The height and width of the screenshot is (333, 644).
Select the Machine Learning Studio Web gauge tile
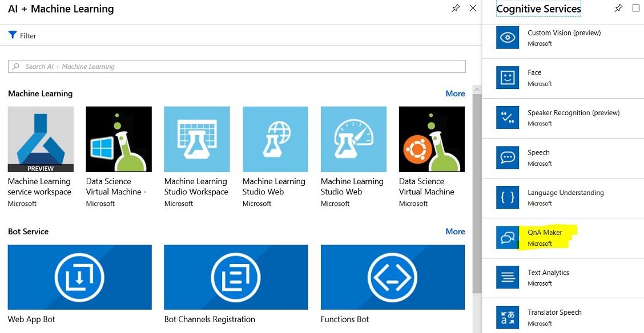(x=353, y=140)
